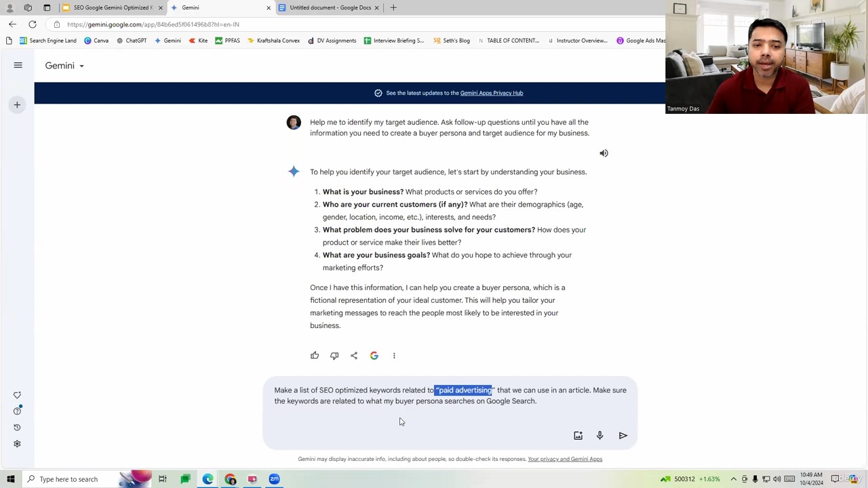Screen dimensions: 868x488
Task: Open Microsoft Edge from taskbar
Action: click(x=208, y=479)
